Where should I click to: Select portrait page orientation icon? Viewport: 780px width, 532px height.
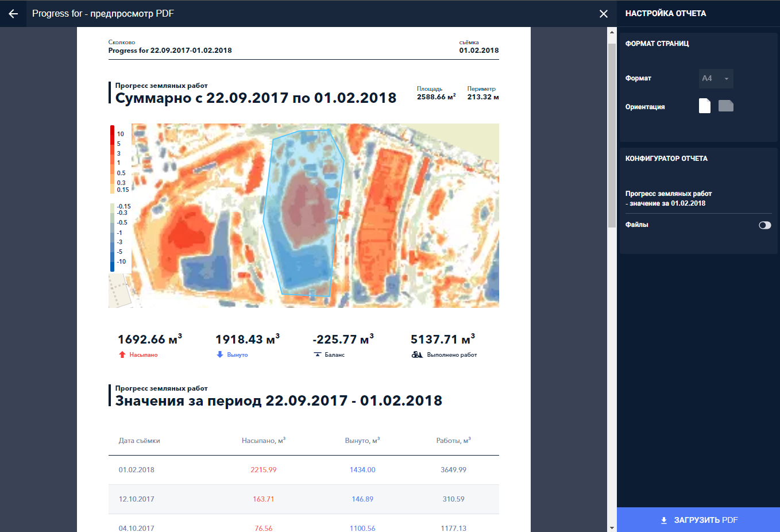point(705,106)
